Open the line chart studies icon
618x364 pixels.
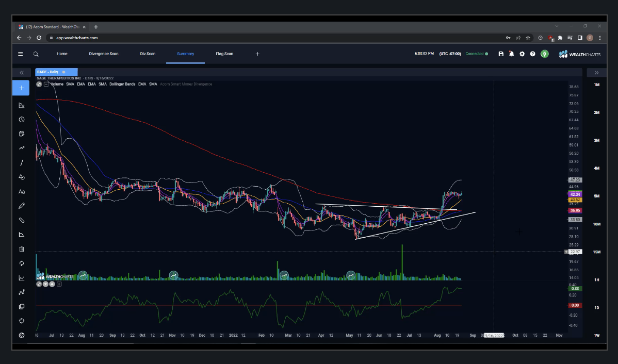[22, 278]
